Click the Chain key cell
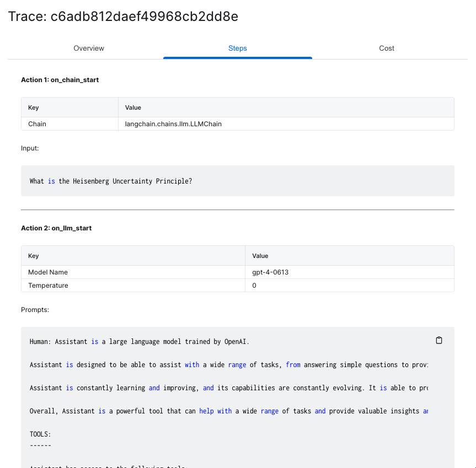Image resolution: width=476 pixels, height=468 pixels. 69,123
